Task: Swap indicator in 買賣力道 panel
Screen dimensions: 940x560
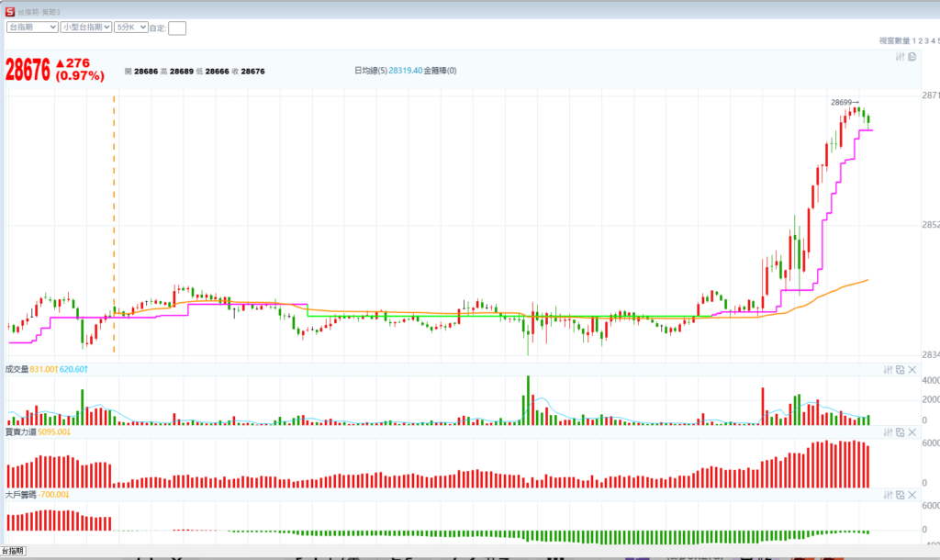Action: point(900,431)
